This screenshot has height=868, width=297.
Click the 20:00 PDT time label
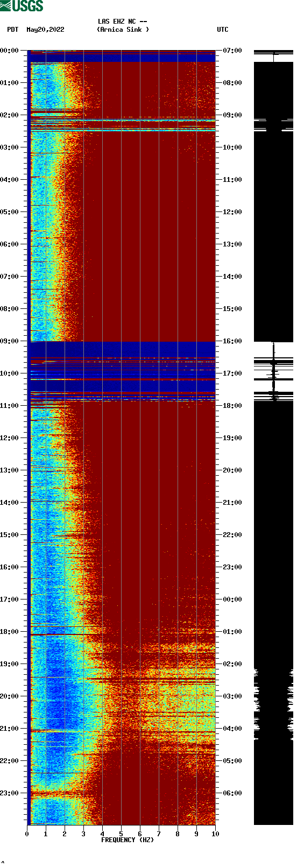click(9, 696)
